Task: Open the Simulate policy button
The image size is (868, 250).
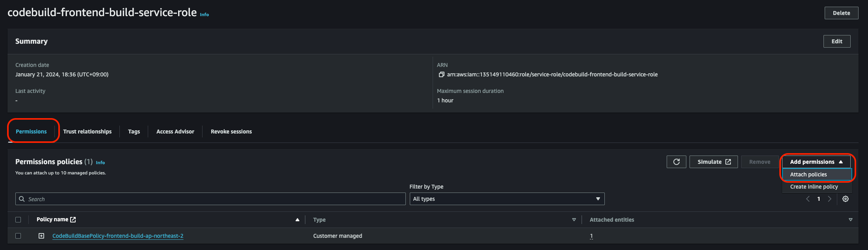Action: point(714,162)
